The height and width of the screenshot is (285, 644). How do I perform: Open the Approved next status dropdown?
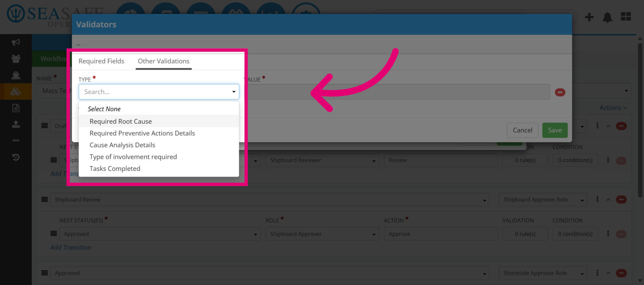click(x=160, y=234)
